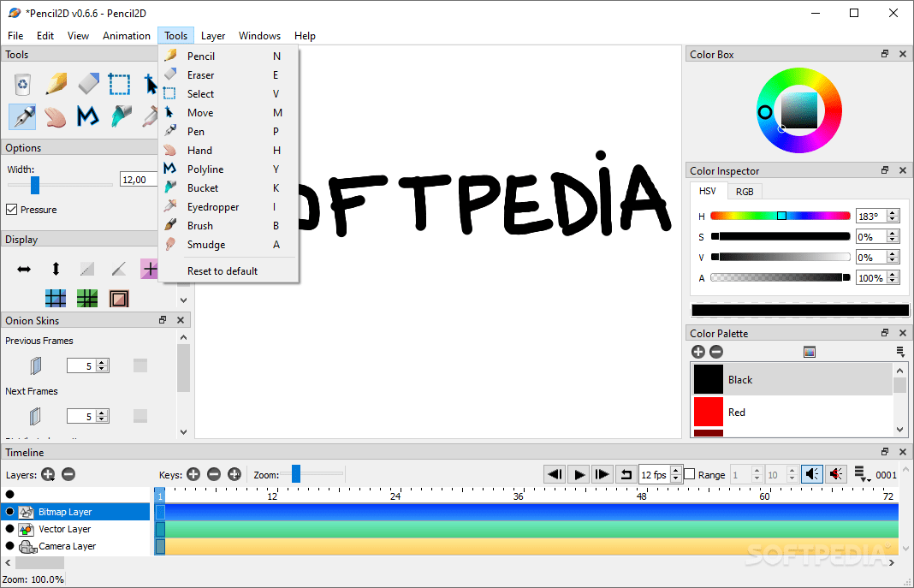
Task: Select the Selection tool in Tools panel
Action: point(120,85)
